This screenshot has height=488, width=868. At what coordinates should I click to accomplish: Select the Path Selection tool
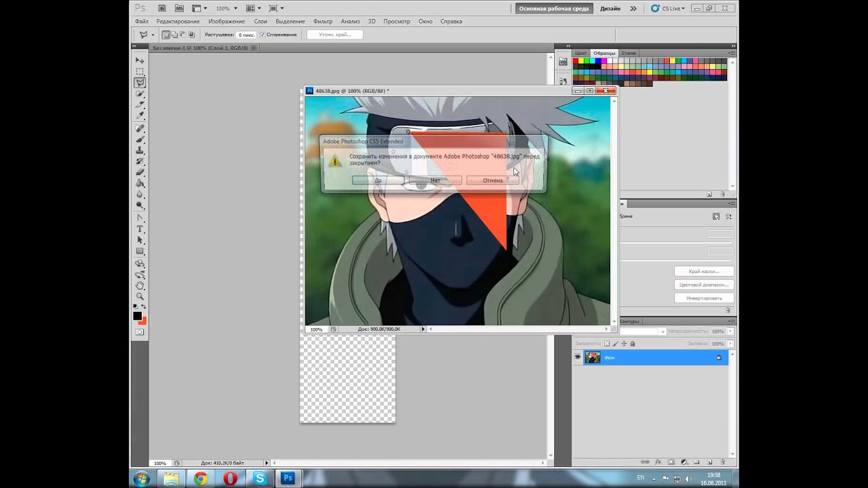(x=140, y=240)
